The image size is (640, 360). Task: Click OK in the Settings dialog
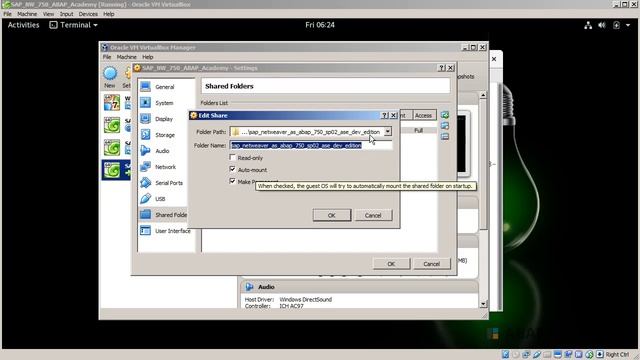point(391,264)
